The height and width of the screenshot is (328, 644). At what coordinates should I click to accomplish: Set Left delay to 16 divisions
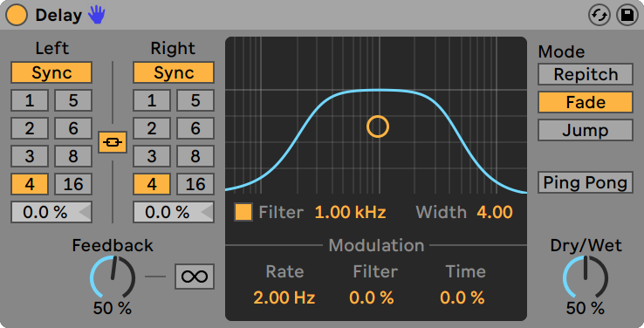tap(73, 184)
